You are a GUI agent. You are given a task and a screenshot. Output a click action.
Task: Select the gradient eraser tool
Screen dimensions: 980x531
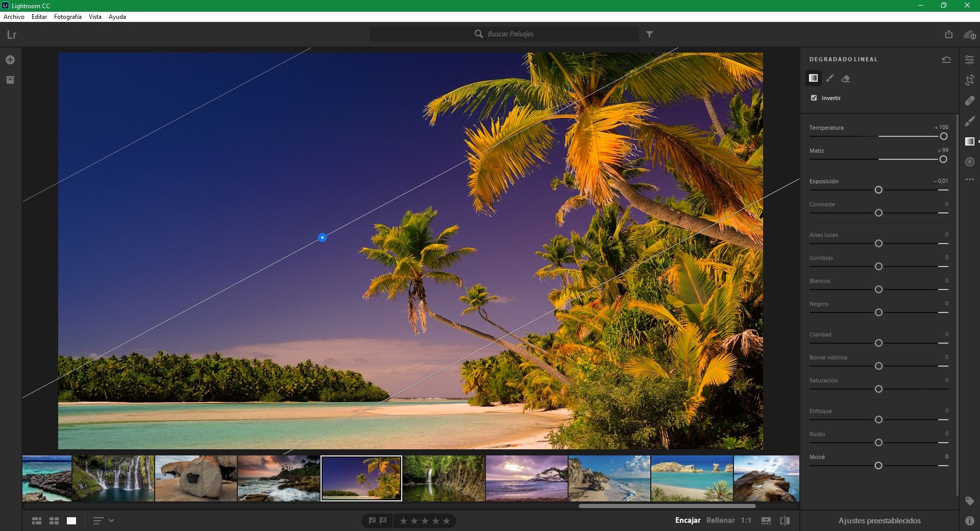(x=846, y=79)
